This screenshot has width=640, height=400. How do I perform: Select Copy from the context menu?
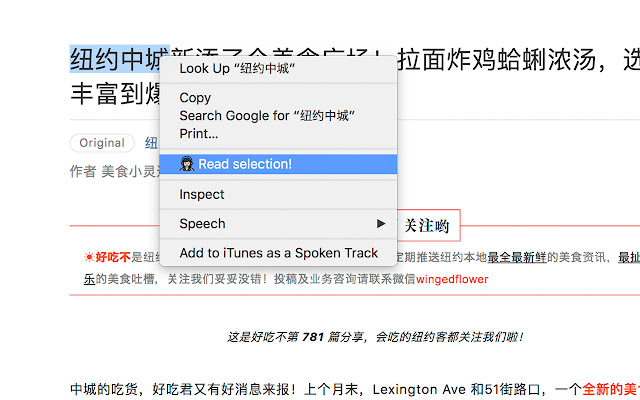point(278,98)
